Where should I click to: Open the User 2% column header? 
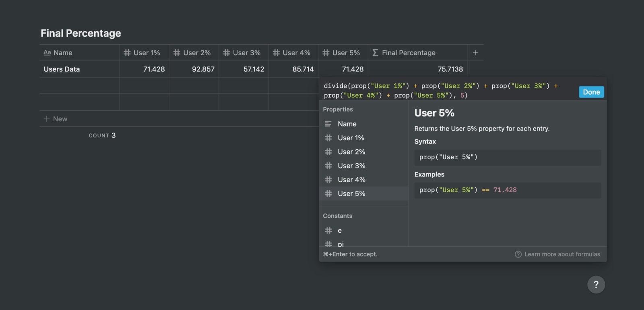[194, 53]
